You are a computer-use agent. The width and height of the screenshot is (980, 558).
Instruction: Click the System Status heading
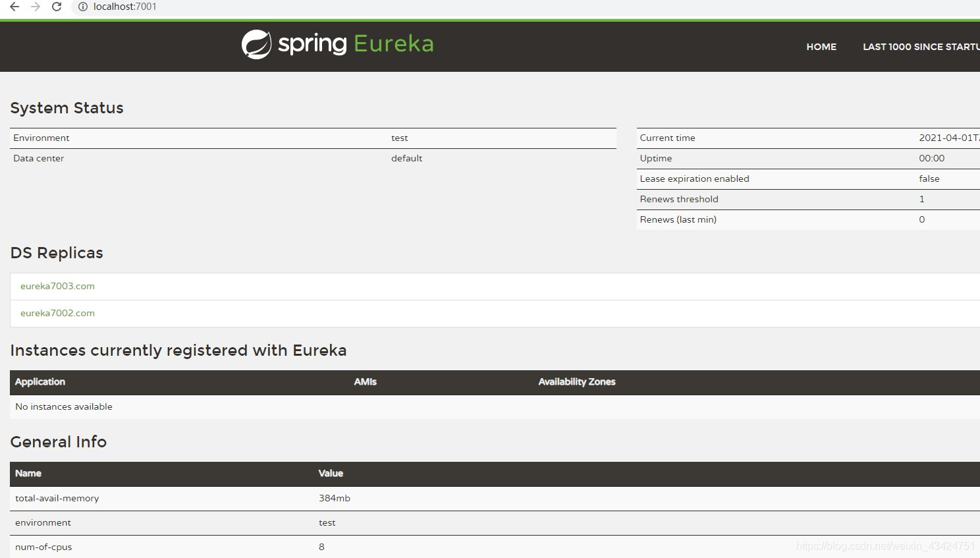pos(67,108)
